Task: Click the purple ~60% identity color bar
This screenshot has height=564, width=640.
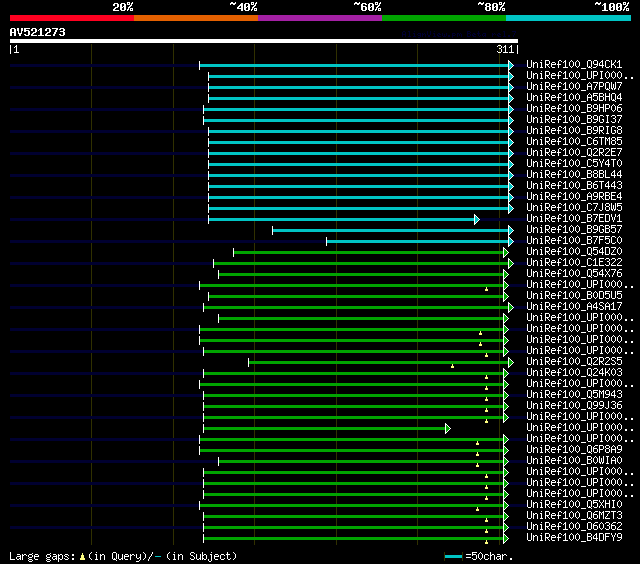Action: click(320, 18)
